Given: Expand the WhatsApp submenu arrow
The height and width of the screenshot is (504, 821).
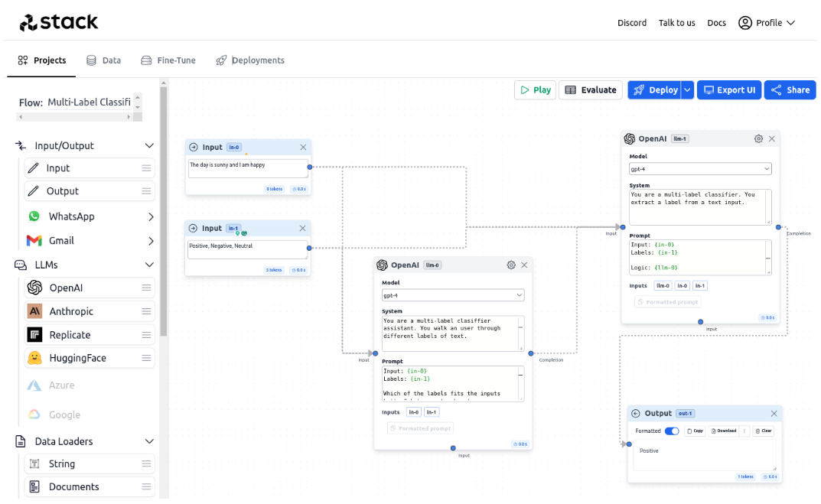Looking at the screenshot, I should coord(151,216).
